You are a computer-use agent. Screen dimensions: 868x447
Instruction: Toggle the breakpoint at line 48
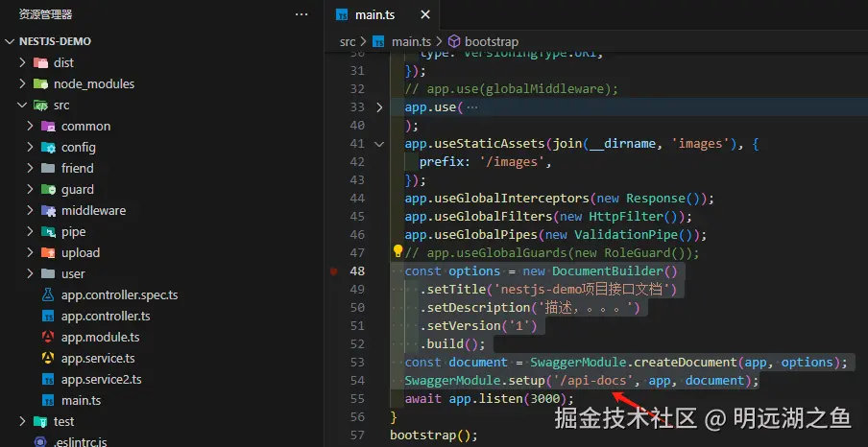pos(333,271)
